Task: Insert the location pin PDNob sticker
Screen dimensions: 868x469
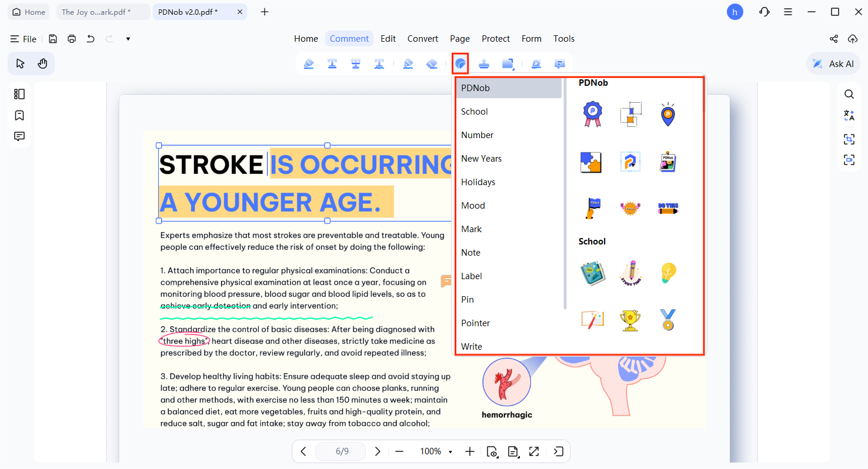Action: point(667,114)
